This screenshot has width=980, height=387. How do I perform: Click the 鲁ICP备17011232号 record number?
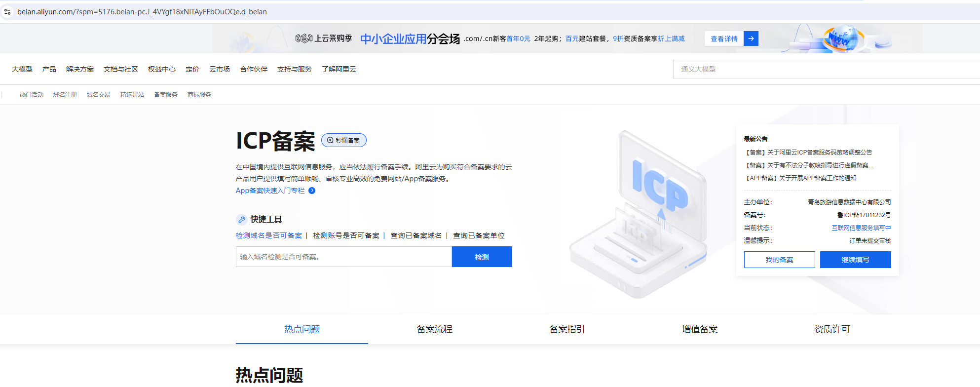pyautogui.click(x=864, y=215)
